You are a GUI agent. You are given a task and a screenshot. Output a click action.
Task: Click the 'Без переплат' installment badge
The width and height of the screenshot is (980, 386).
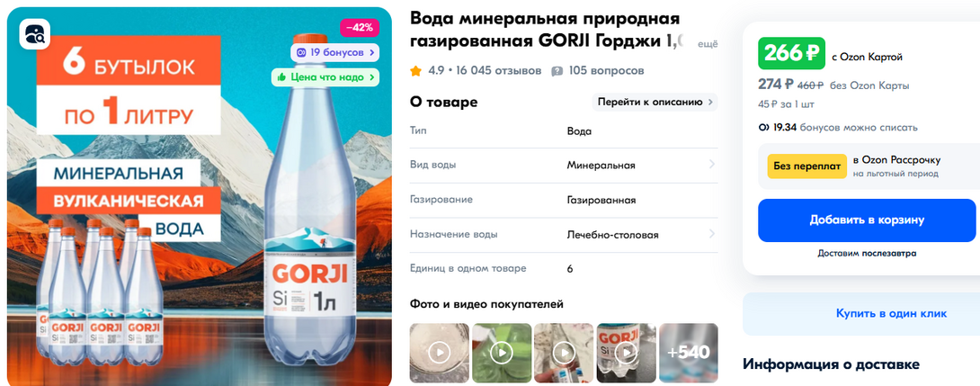[x=807, y=166]
